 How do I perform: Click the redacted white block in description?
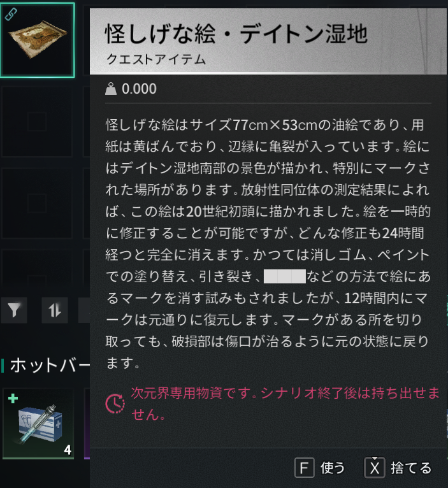pos(285,276)
